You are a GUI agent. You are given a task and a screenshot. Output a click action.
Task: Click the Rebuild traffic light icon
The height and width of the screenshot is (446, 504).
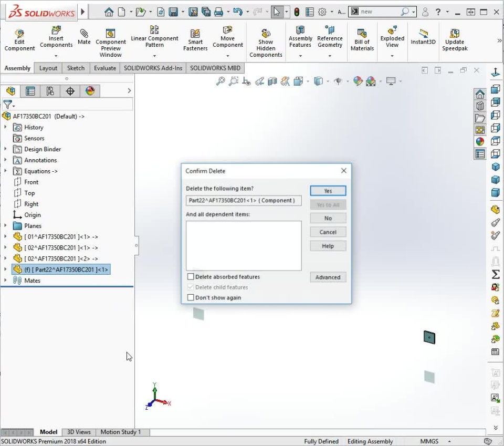click(x=297, y=12)
